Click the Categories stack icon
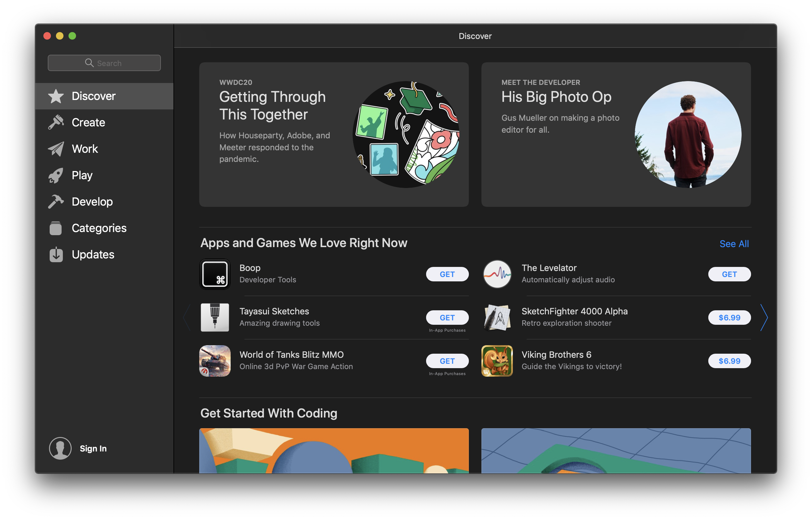Image resolution: width=812 pixels, height=520 pixels. tap(56, 228)
